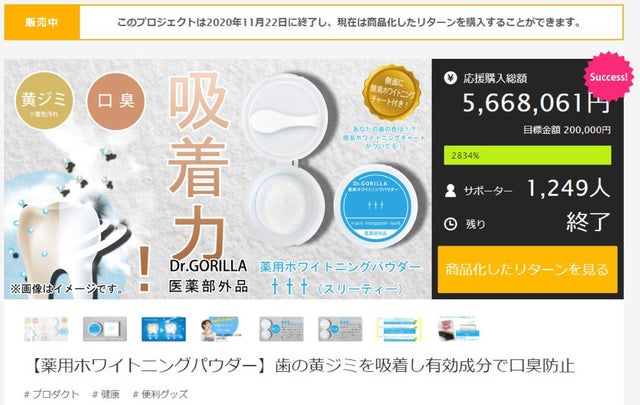Click the blue Dr.GORILLA jar lid

coord(376,206)
